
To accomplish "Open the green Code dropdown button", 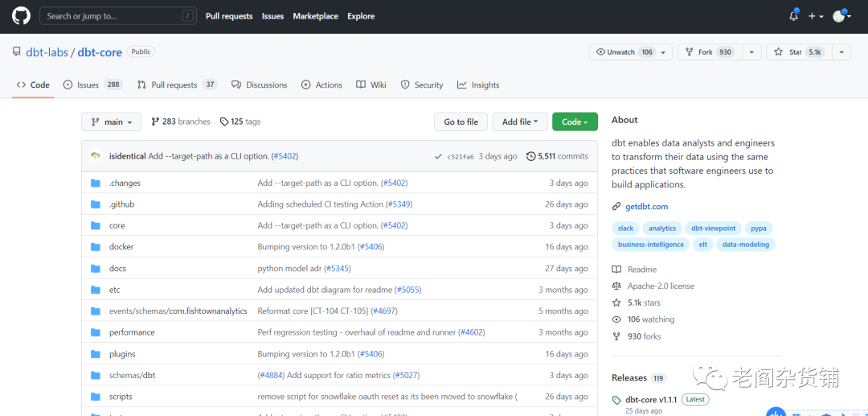I will pyautogui.click(x=575, y=122).
